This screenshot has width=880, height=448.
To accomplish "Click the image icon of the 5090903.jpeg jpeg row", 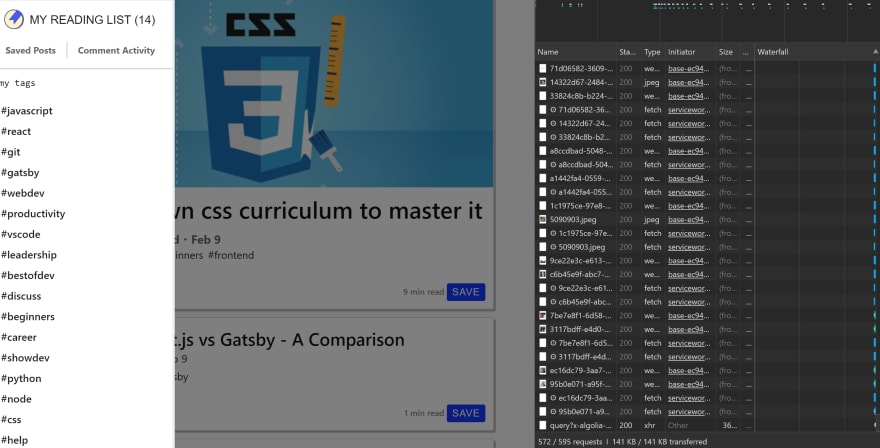I will coord(542,220).
